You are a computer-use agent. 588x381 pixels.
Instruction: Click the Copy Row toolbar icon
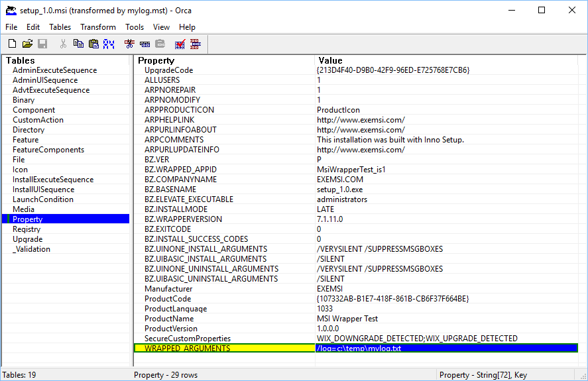pos(145,44)
